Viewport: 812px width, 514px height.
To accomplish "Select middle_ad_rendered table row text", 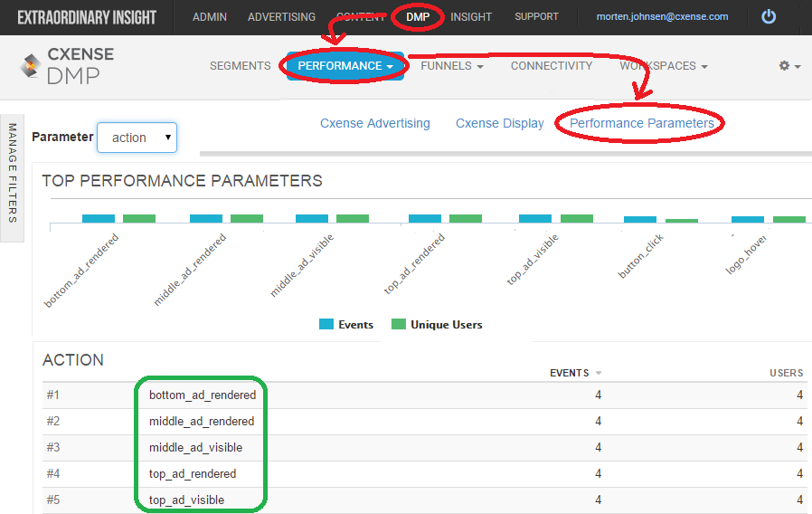I will (202, 422).
